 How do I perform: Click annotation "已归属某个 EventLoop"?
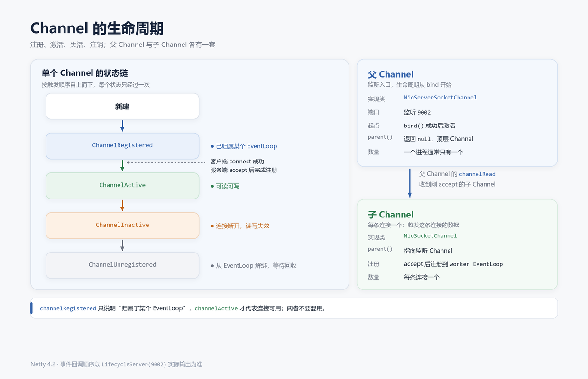pyautogui.click(x=244, y=146)
